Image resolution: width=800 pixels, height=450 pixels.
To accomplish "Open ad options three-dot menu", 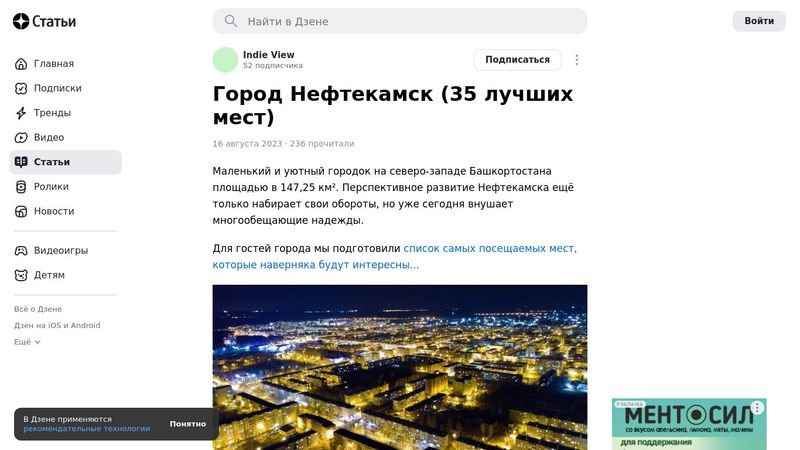I will click(757, 408).
